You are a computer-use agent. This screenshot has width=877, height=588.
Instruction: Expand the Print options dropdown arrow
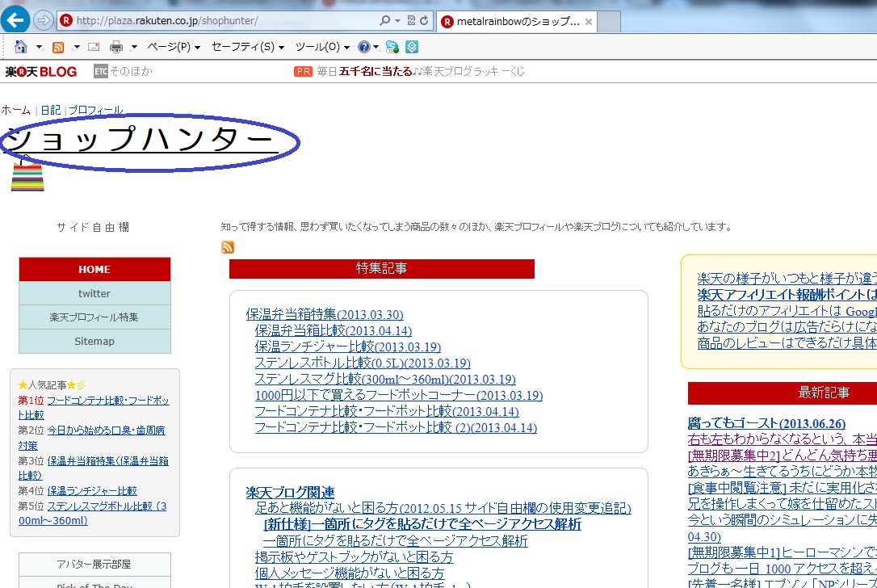pyautogui.click(x=134, y=47)
